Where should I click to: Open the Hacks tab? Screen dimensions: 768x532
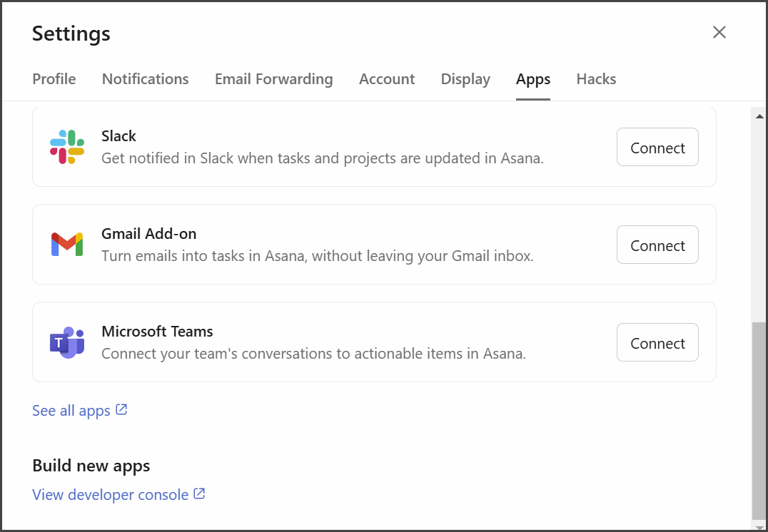(596, 79)
